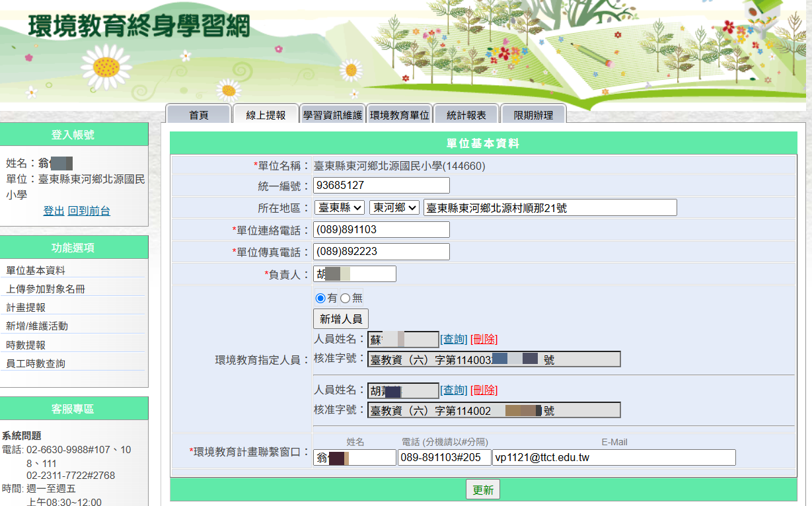Click the 登出 link
This screenshot has width=812, height=506.
54,211
